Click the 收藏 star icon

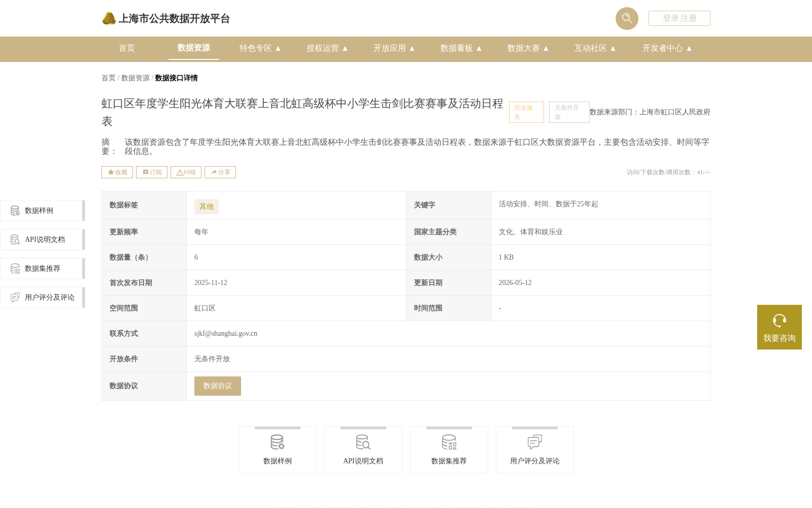coord(111,172)
